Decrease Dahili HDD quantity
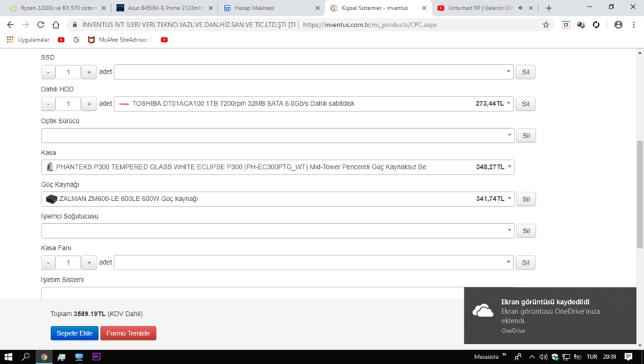644x364 pixels. click(48, 104)
